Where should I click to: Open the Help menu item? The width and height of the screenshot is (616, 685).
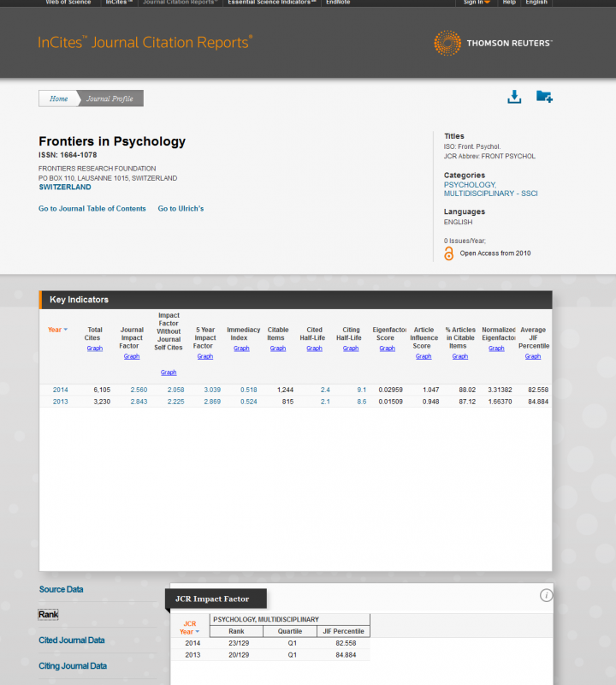tap(509, 3)
